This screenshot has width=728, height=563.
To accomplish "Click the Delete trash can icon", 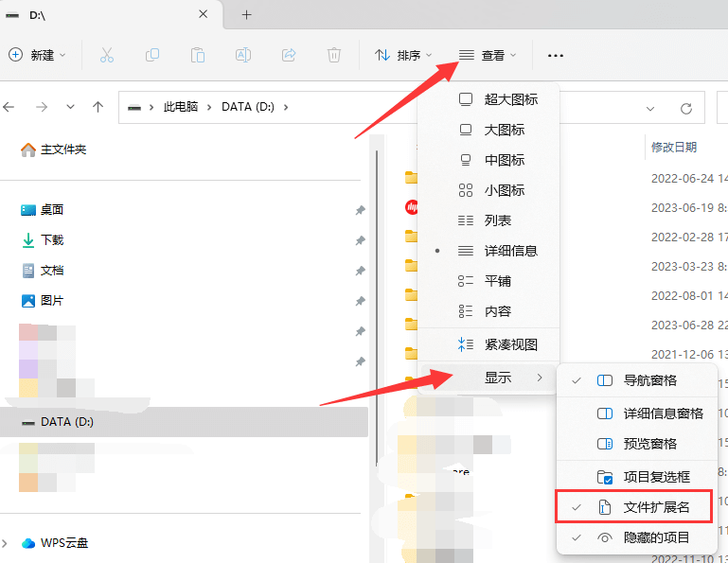I will point(334,55).
